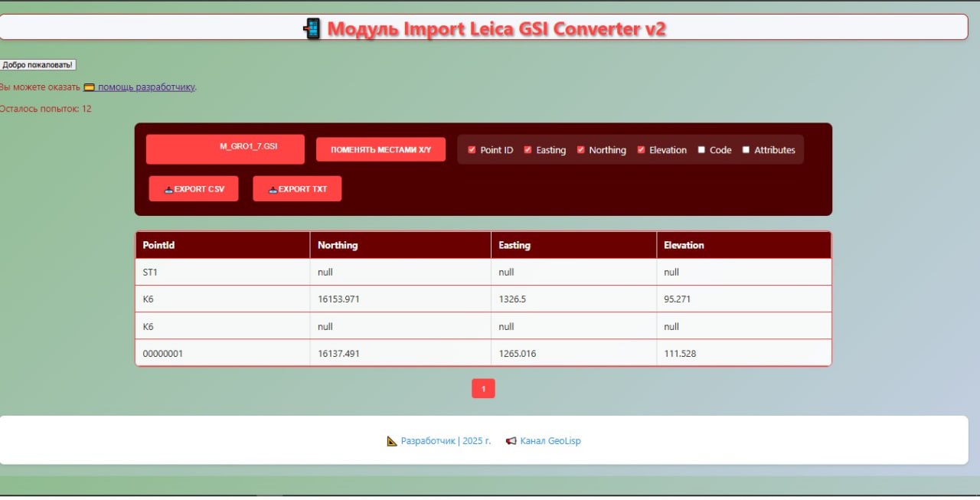Image resolution: width=980 pixels, height=500 pixels.
Task: Uncheck the Northing checkbox
Action: coord(581,150)
